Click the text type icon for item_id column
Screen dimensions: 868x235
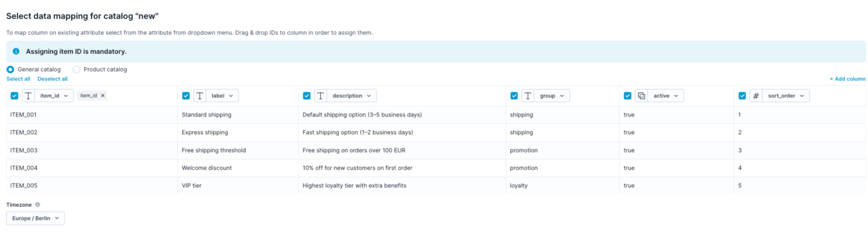28,96
